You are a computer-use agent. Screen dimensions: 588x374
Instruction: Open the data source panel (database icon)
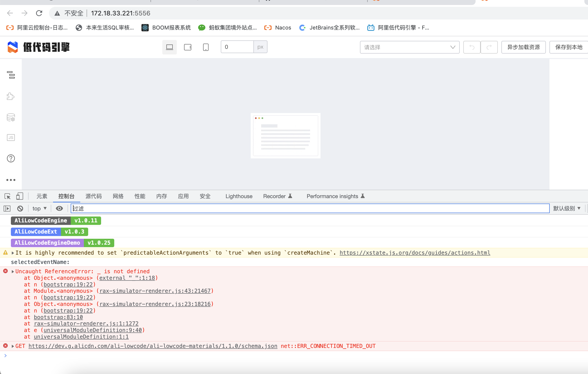[x=11, y=117]
